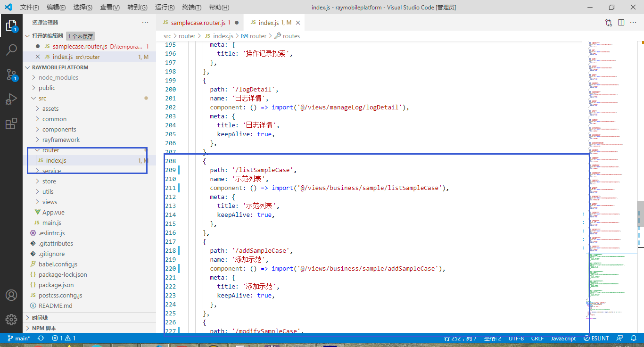Click the 1 个未保存 badge
The width and height of the screenshot is (644, 347).
click(80, 36)
